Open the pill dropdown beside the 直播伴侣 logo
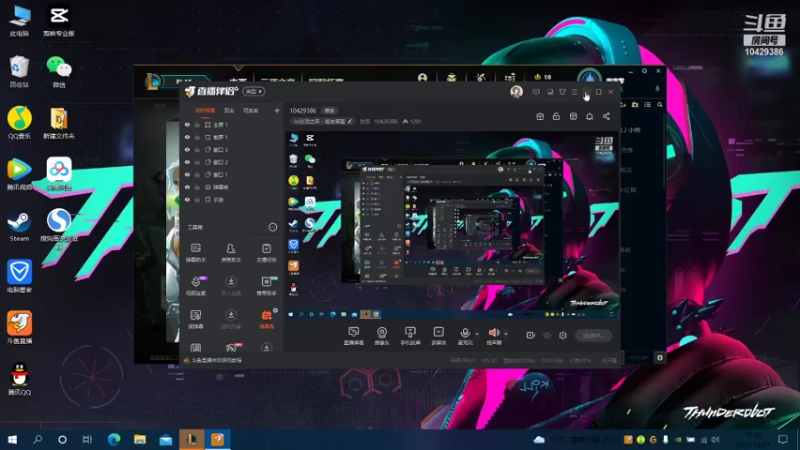This screenshot has height=450, width=800. 254,91
